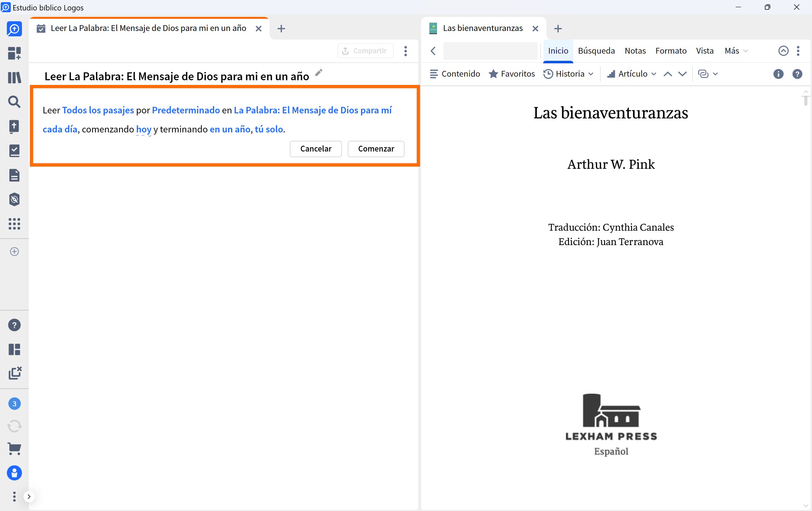Open the resource panel three-dot menu
This screenshot has height=511, width=812.
[x=798, y=51]
